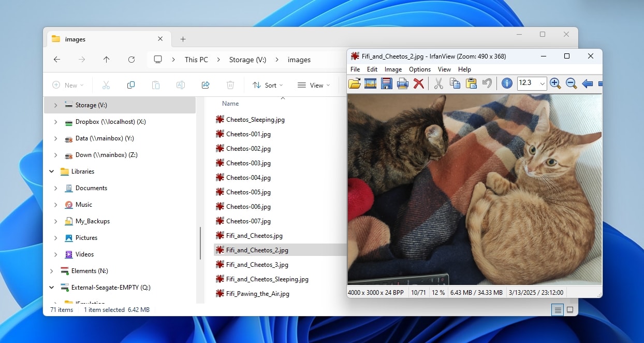644x343 pixels.
Task: Click the navigation pane vertical scrollbar
Action: [x=200, y=243]
